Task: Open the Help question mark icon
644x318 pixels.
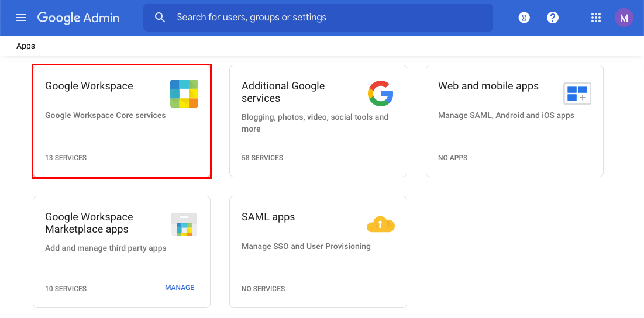Action: 553,18
